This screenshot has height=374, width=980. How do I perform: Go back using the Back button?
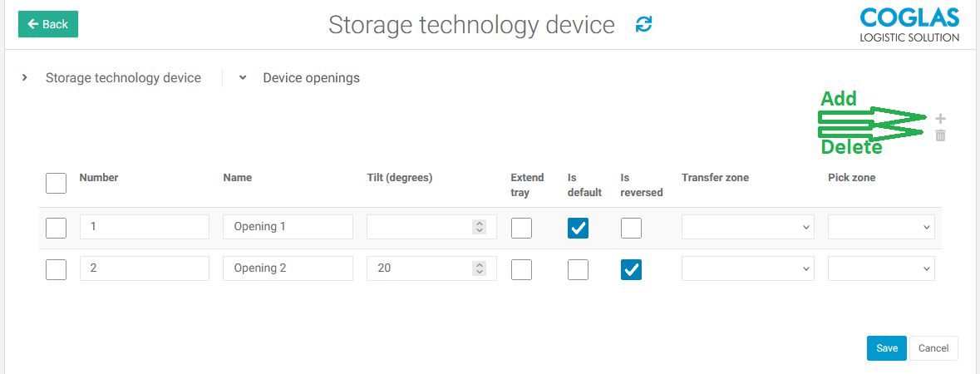(x=48, y=24)
